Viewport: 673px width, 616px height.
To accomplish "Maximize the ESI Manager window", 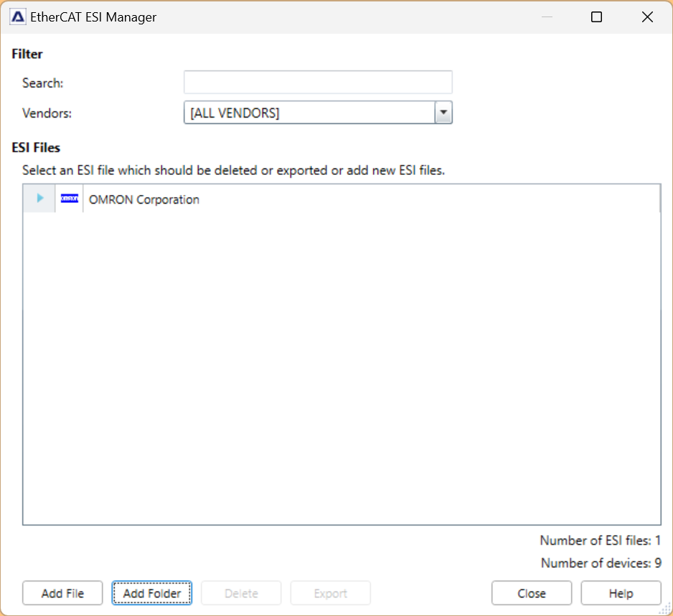I will pos(597,17).
